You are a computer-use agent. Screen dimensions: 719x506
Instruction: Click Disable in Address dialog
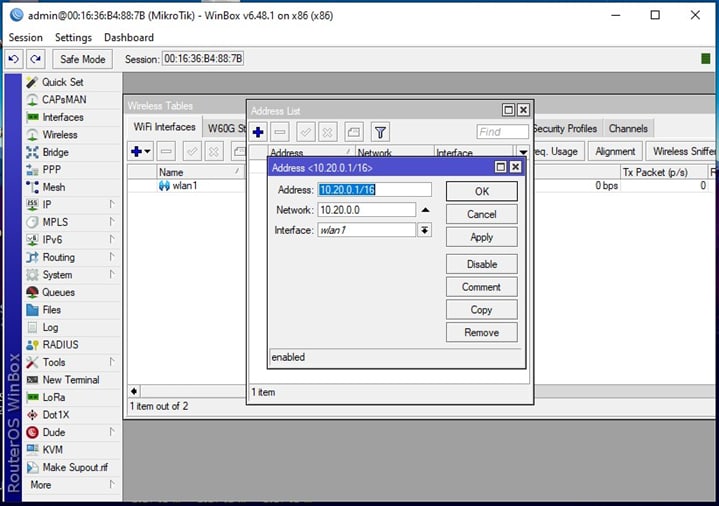[482, 264]
